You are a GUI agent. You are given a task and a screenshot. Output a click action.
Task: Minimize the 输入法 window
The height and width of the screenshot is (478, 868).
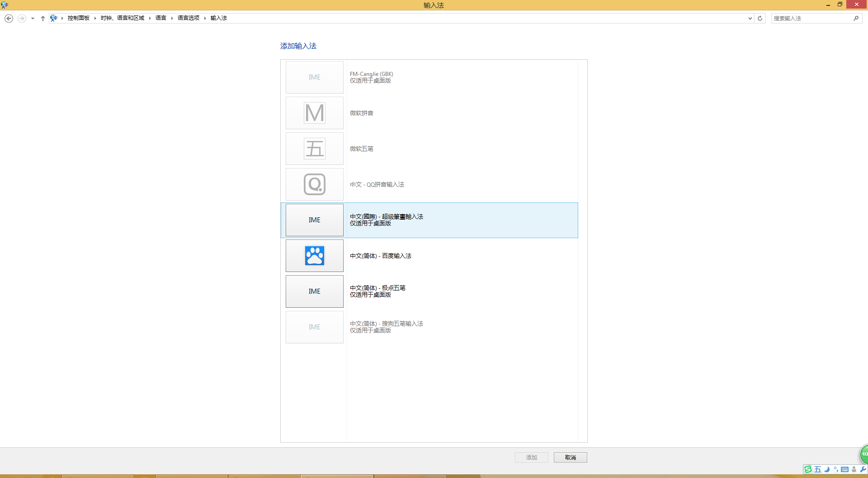coord(828,5)
